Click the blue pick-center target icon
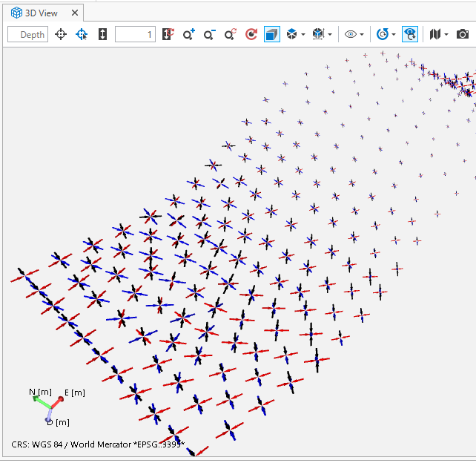 (x=82, y=34)
